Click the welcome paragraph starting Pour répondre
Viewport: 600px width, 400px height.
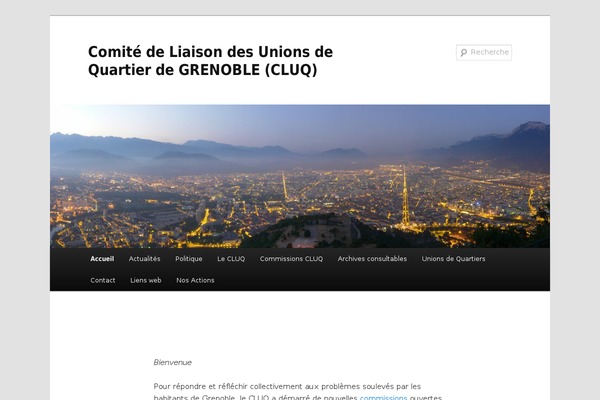coord(298,392)
